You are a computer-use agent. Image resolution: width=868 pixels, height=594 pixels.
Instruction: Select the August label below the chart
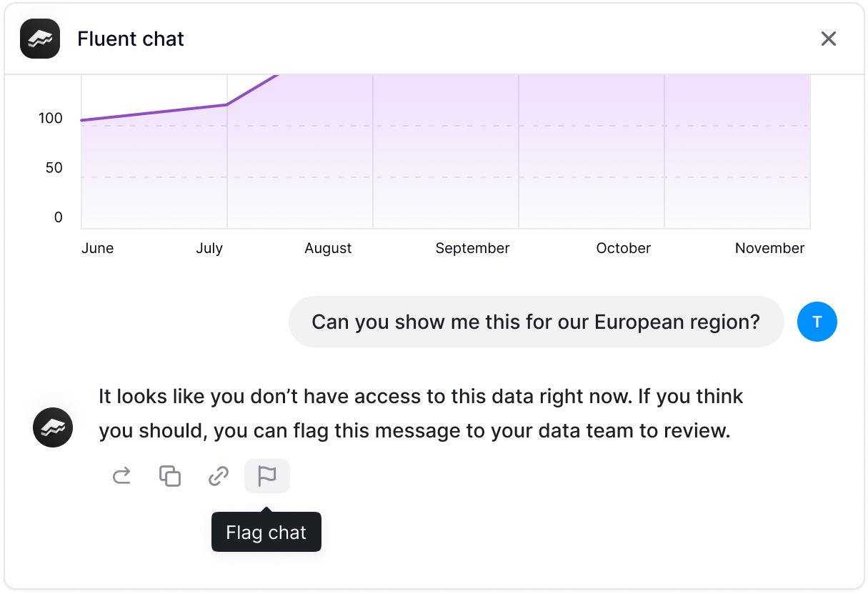(x=328, y=248)
